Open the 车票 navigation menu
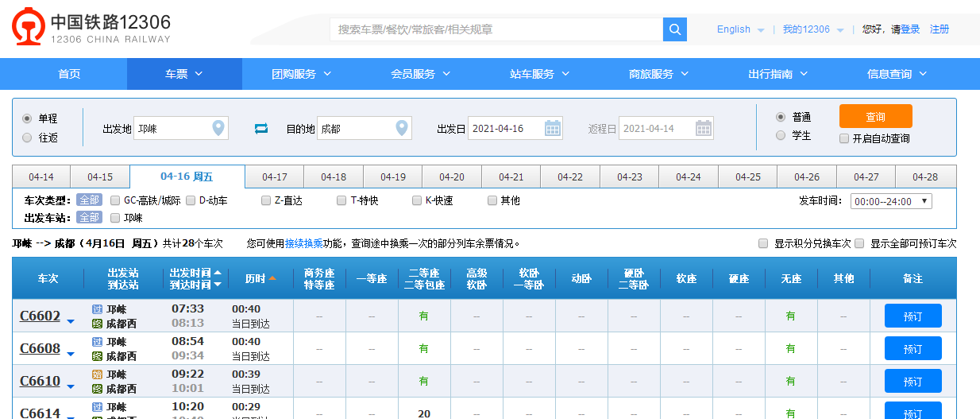The width and height of the screenshot is (980, 419). pyautogui.click(x=184, y=74)
